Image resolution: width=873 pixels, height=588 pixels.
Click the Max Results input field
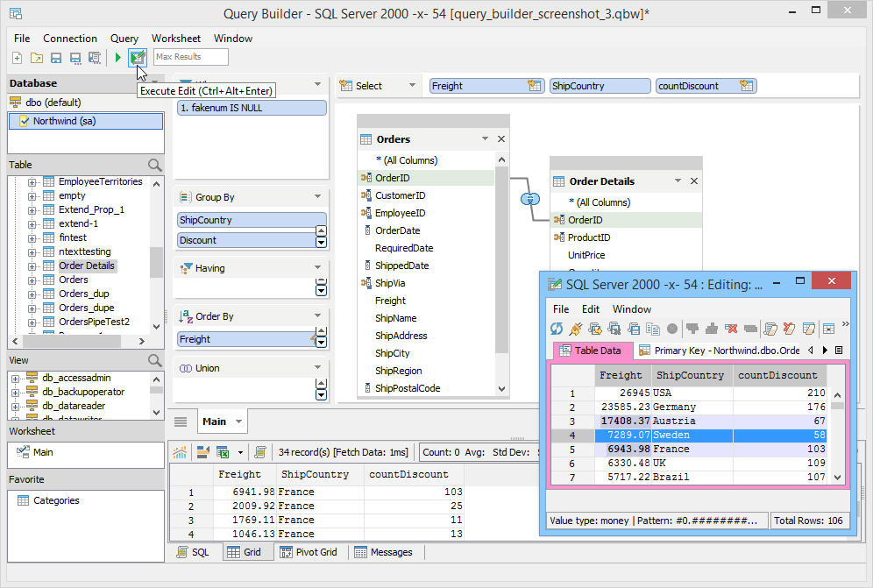(x=190, y=57)
